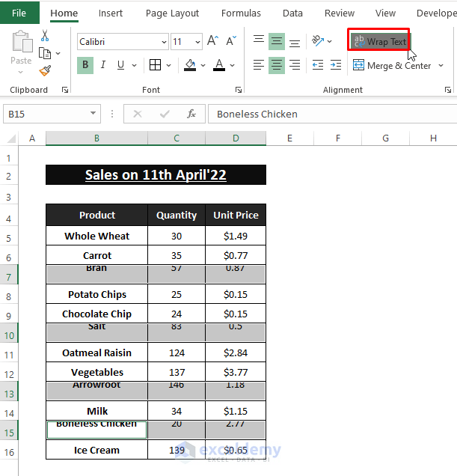The height and width of the screenshot is (476, 457).
Task: Click the Insert Function fx icon
Action: pos(191,115)
